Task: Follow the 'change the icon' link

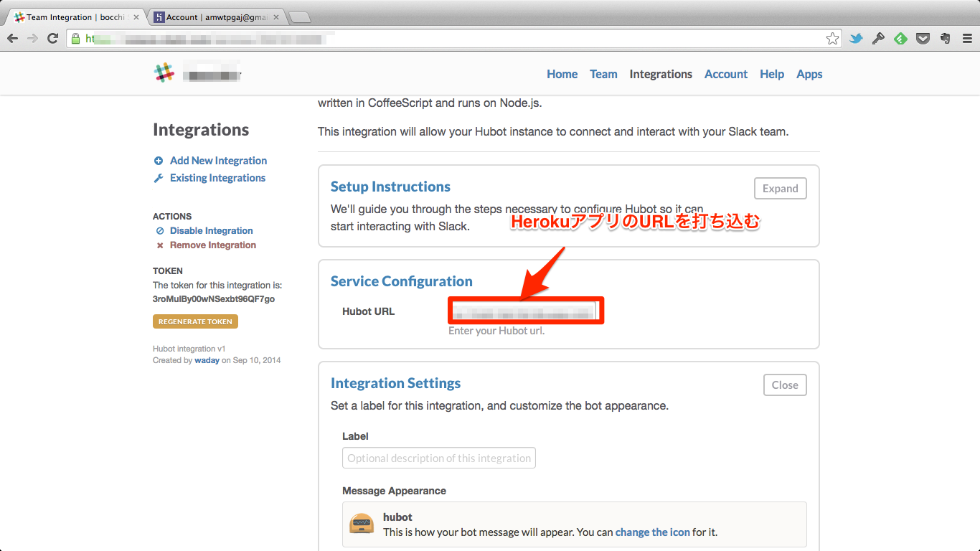Action: pos(653,532)
